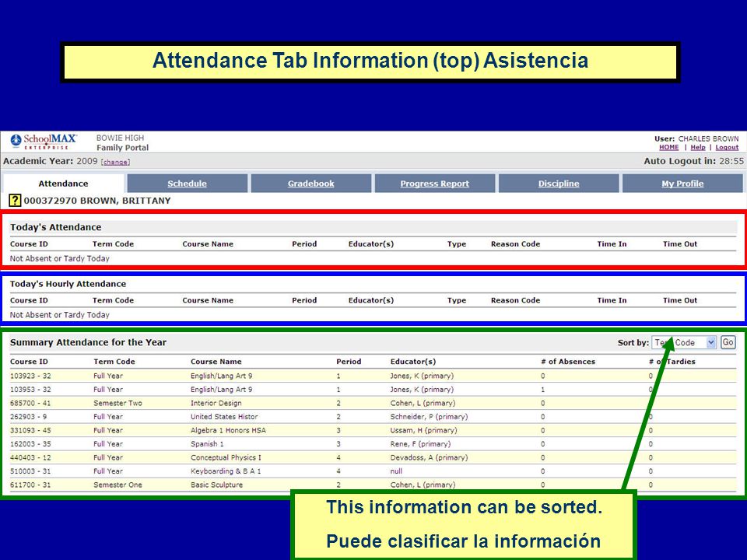Click the user name CHARLES BROWN

(708, 138)
